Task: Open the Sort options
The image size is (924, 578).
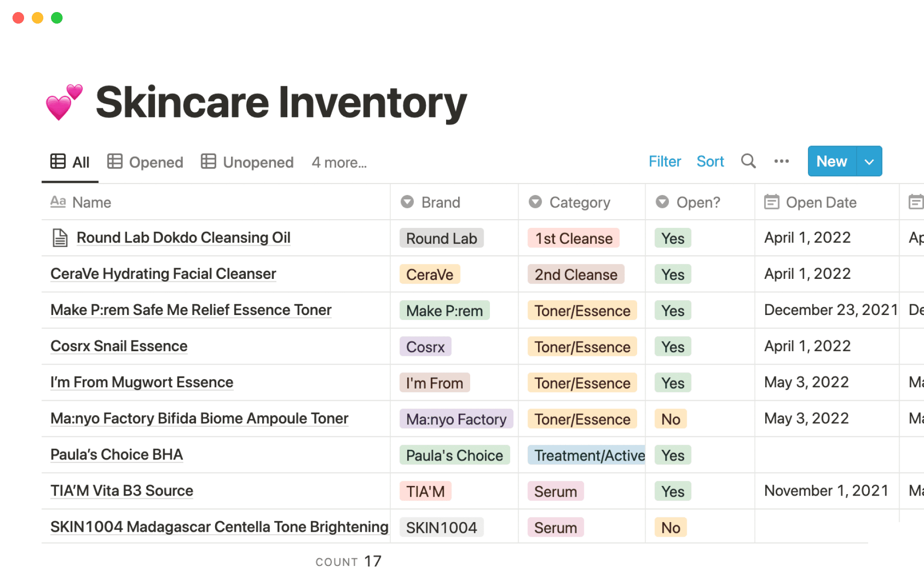Action: [x=710, y=161]
